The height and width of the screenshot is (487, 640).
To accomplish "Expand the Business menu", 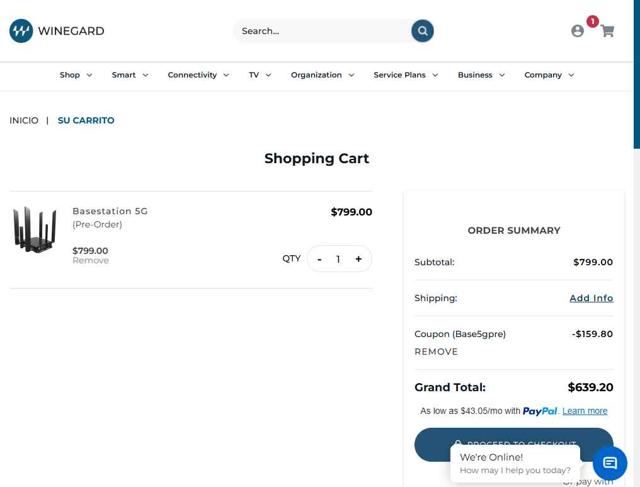I will pos(481,75).
